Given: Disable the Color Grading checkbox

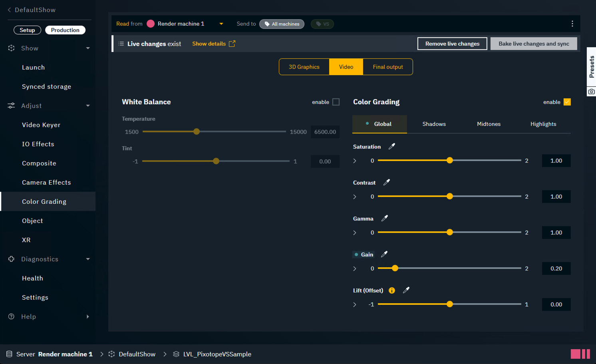Looking at the screenshot, I should (x=567, y=102).
